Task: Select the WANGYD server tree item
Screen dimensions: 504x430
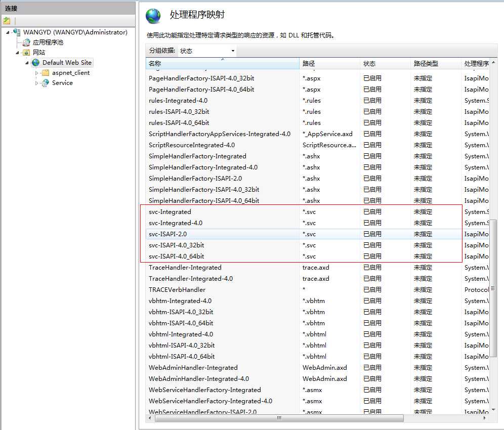Action: tap(75, 32)
